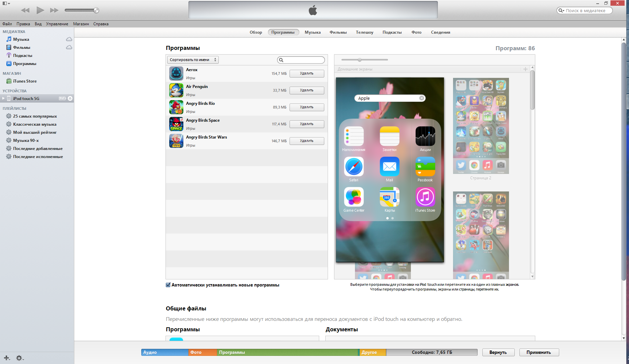Click the Play button
Viewport: 629px width, 364px height.
point(40,10)
